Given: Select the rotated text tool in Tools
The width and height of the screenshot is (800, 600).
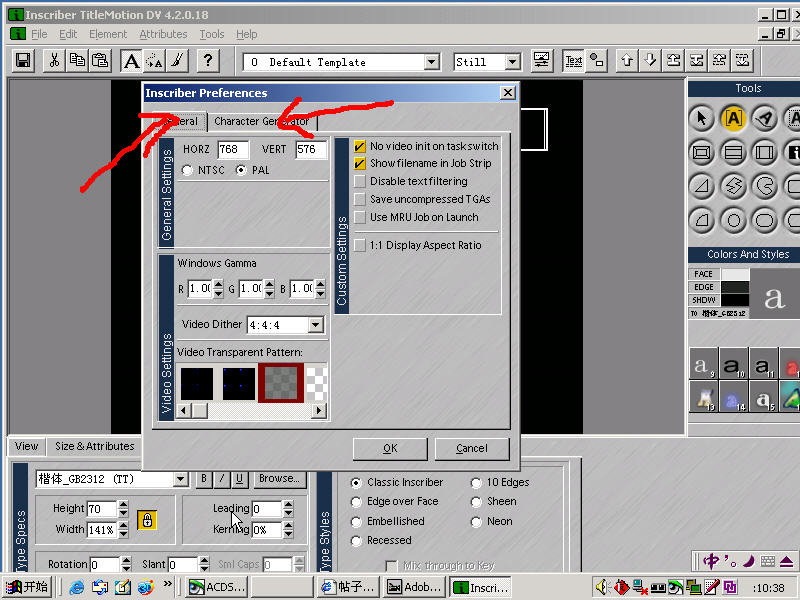Looking at the screenshot, I should coord(764,118).
